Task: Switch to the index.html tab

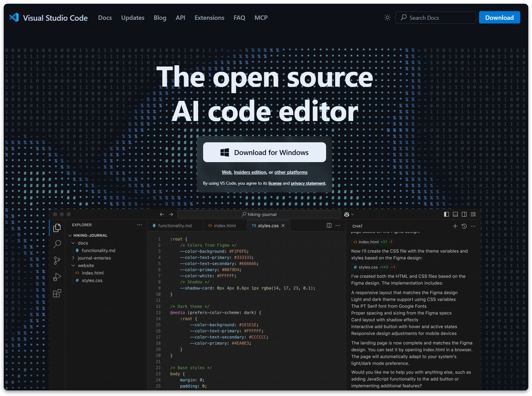Action: [225, 226]
